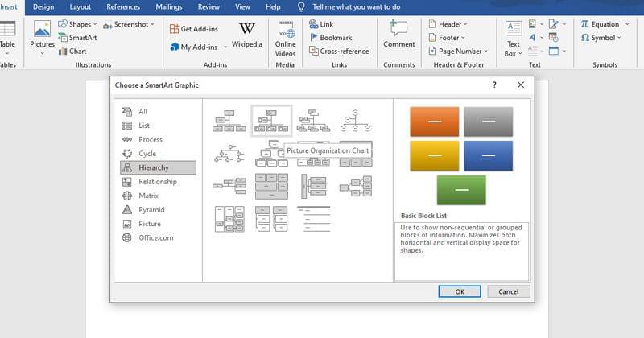This screenshot has width=644, height=338.
Task: Insert a Comment from the ribbon
Action: pyautogui.click(x=398, y=34)
